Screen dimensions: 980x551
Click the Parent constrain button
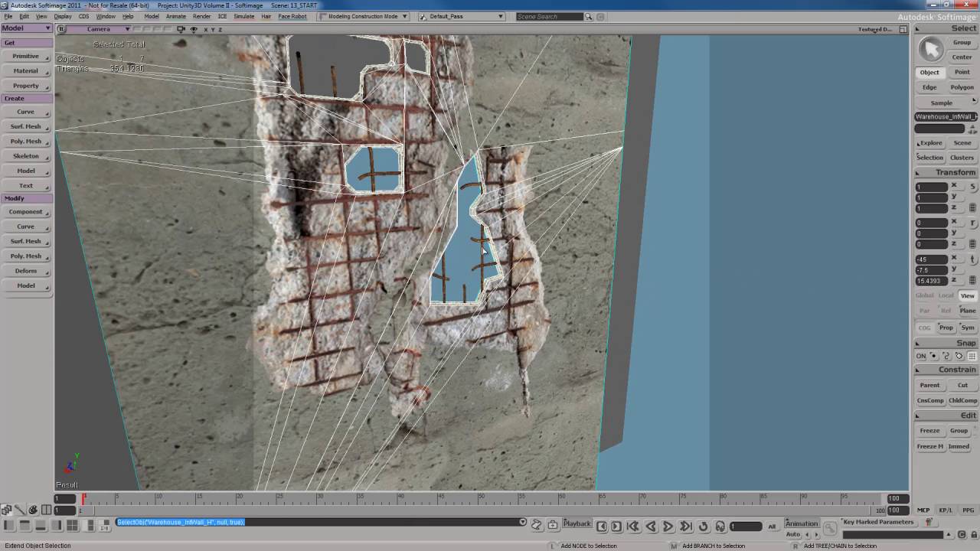pos(929,385)
